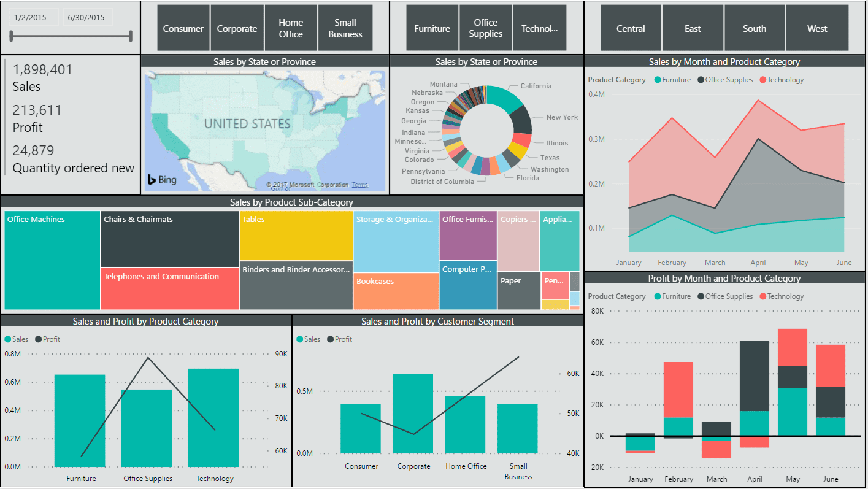Click the Furniture legend dot in Profit by Month
Image resolution: width=868 pixels, height=489 pixels.
[658, 296]
